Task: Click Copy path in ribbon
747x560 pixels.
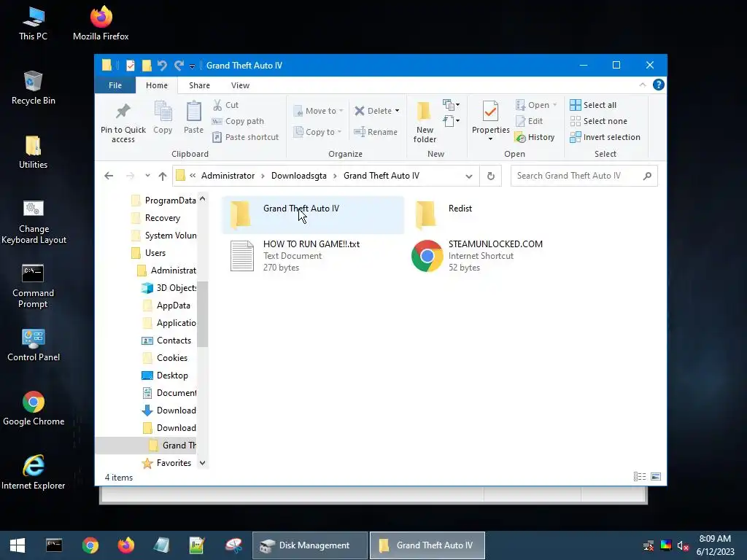Action: click(239, 121)
